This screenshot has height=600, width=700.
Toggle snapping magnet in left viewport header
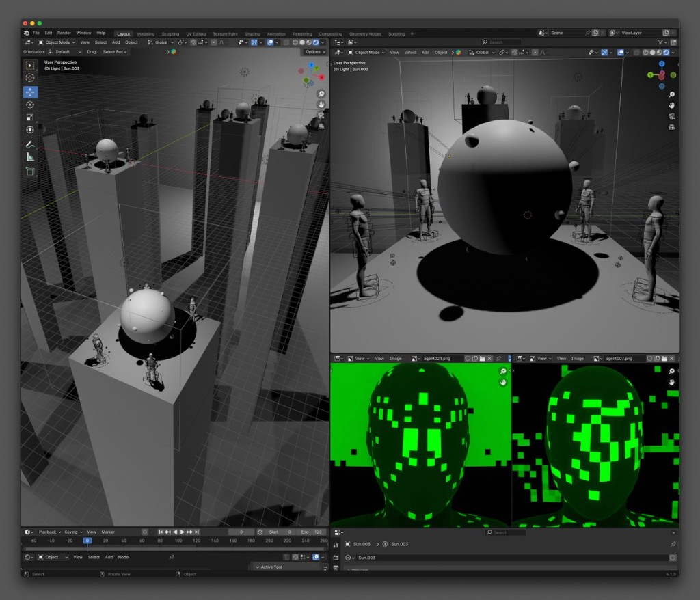[x=193, y=42]
